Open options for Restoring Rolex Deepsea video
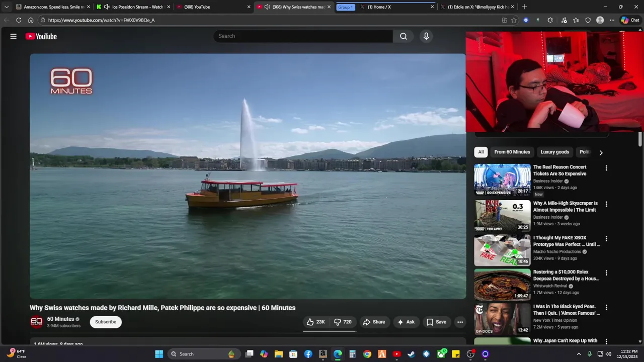The image size is (644, 362). [x=606, y=273]
